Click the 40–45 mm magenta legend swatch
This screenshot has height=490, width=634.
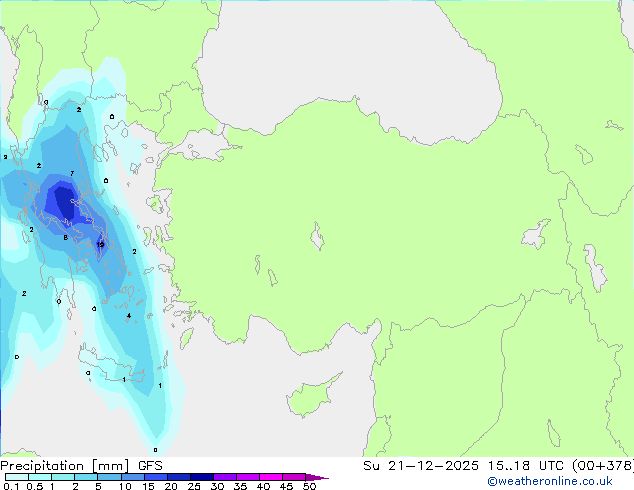click(271, 477)
